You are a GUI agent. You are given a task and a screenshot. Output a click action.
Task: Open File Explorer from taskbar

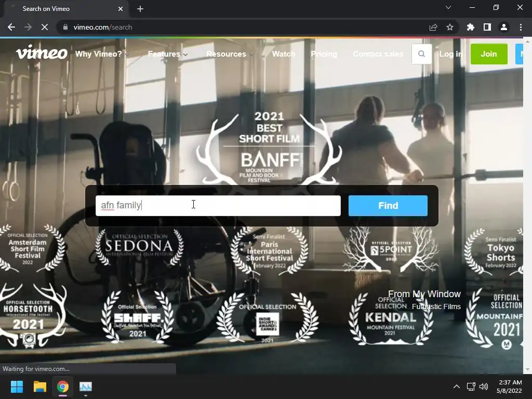point(39,387)
